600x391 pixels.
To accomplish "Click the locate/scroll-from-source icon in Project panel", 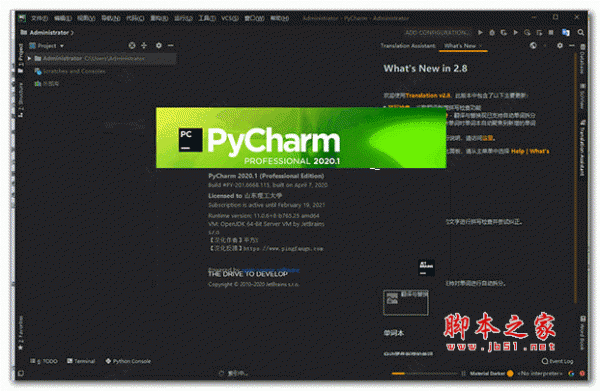I will (132, 46).
